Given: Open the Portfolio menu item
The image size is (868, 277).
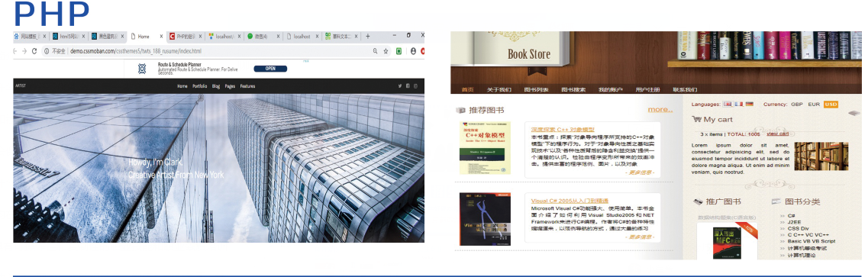Looking at the screenshot, I should point(200,86).
